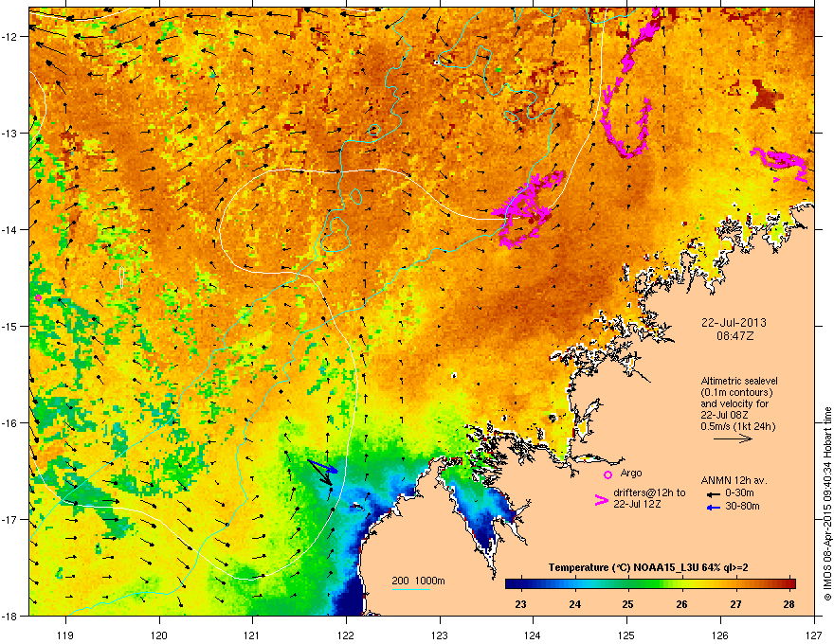Click the latitude axis label -12
Image resolution: width=834 pixels, height=644 pixels.
pos(9,36)
